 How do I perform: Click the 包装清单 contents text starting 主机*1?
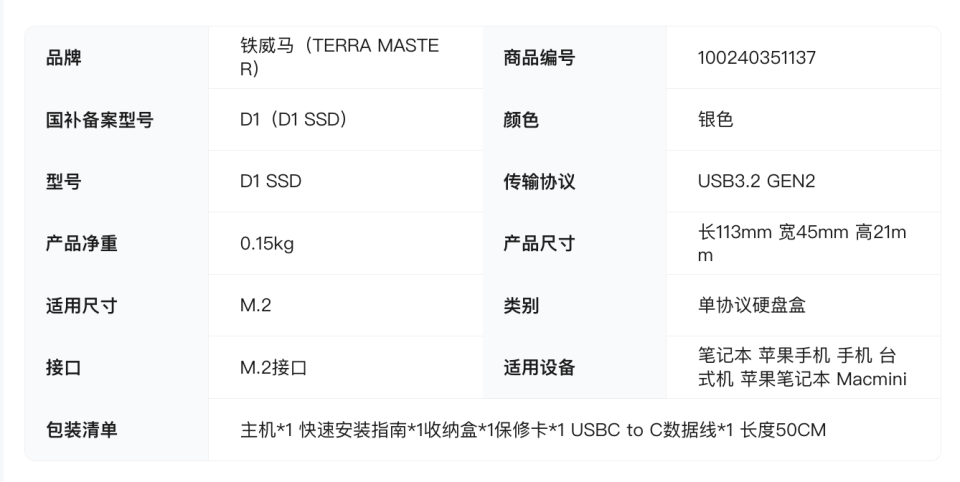[x=533, y=430]
